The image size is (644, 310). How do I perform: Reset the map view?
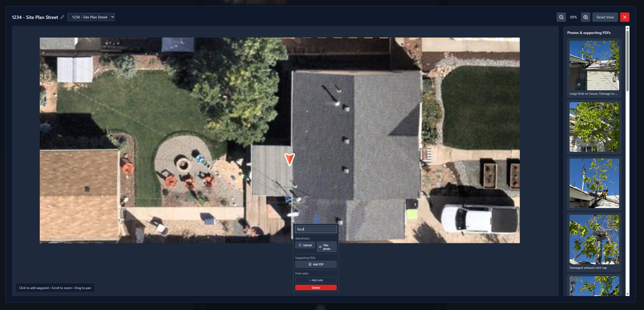point(605,17)
